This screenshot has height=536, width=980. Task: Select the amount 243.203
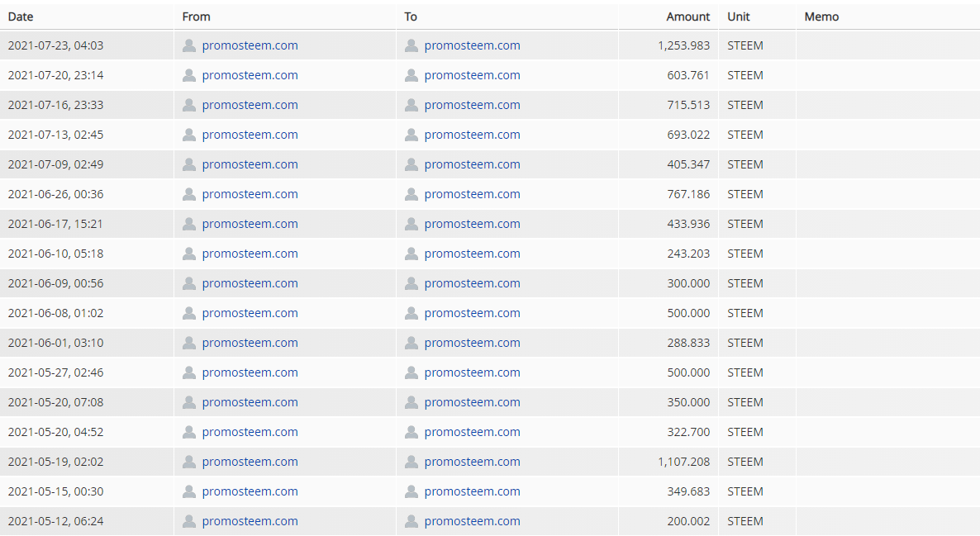click(688, 254)
